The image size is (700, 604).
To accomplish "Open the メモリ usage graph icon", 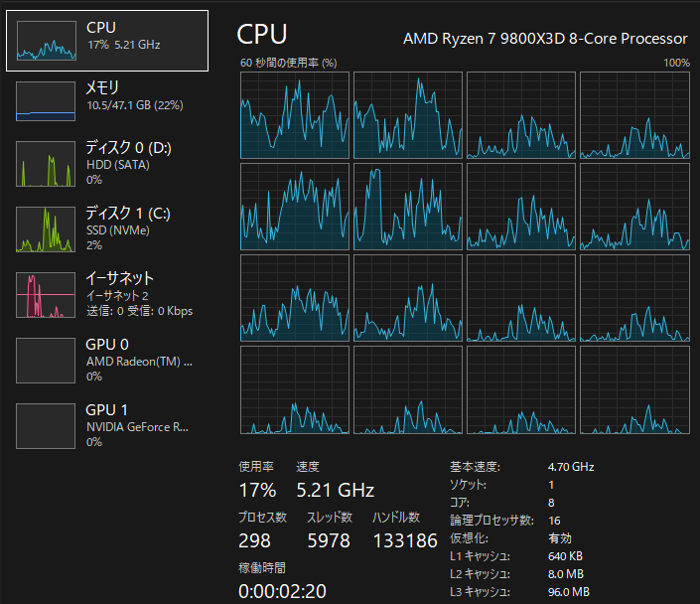I will 46,100.
